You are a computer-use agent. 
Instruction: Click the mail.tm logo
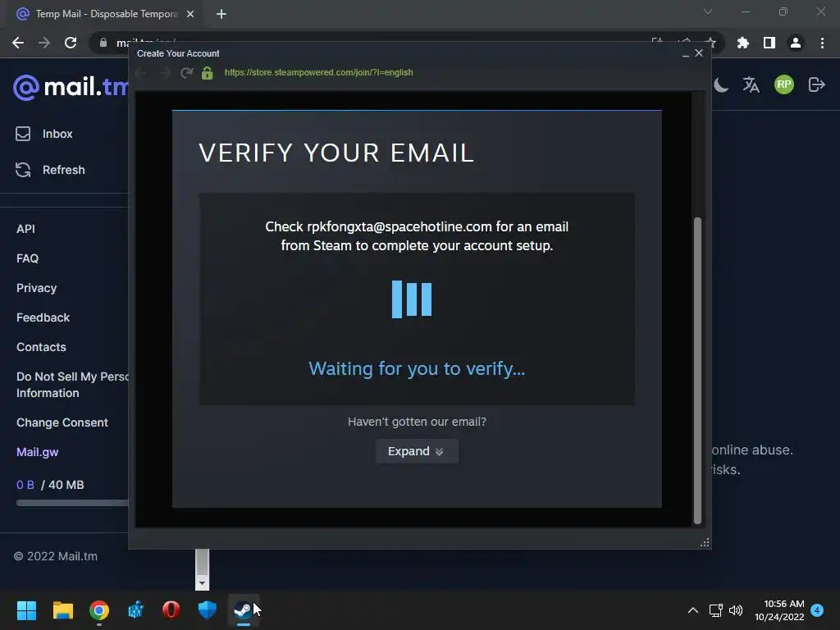pyautogui.click(x=71, y=86)
